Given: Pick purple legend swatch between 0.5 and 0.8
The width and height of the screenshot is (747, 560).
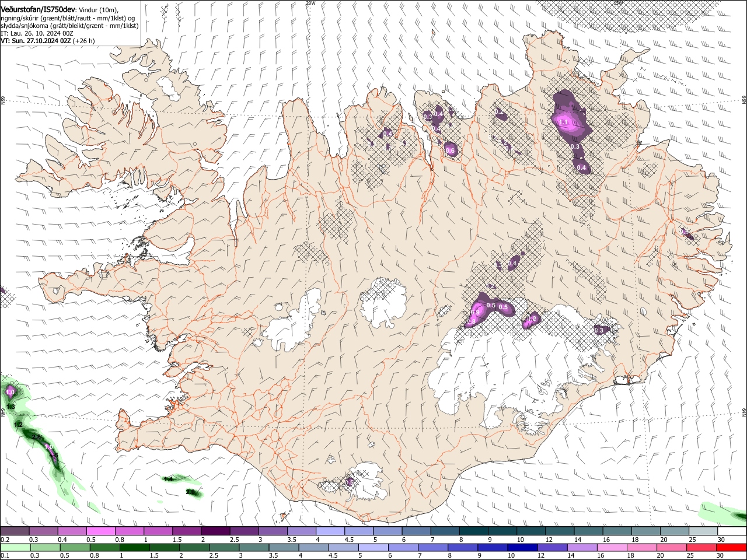Looking at the screenshot, I should pos(101,531).
